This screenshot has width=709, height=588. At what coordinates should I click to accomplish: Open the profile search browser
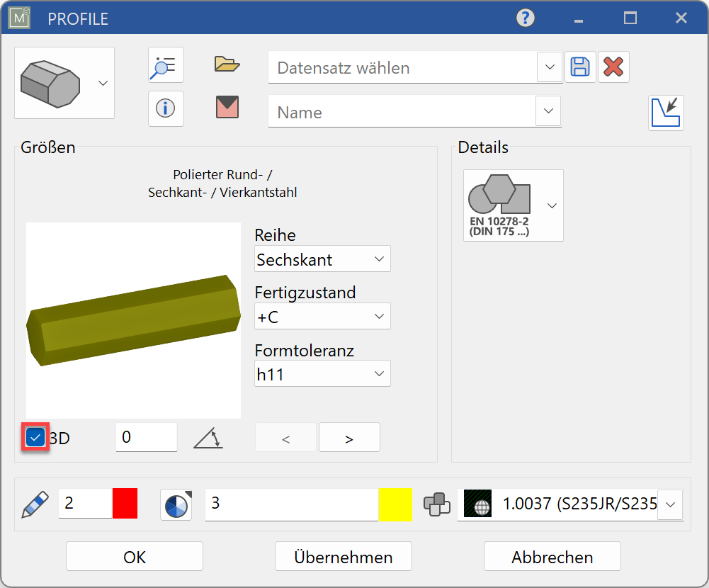tap(165, 65)
